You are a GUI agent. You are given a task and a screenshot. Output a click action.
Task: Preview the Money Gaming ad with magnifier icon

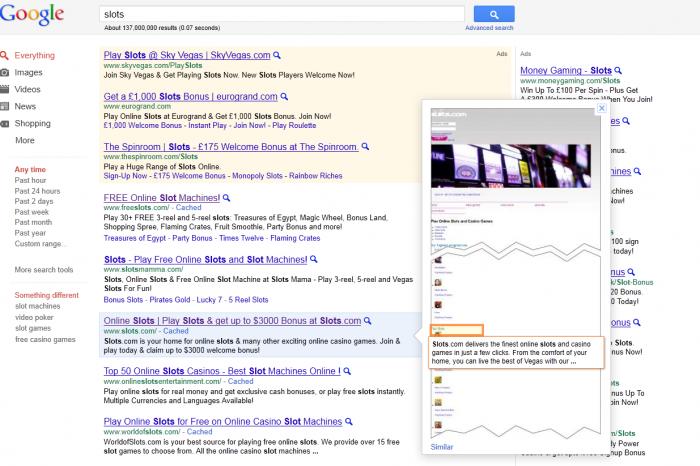tap(618, 71)
